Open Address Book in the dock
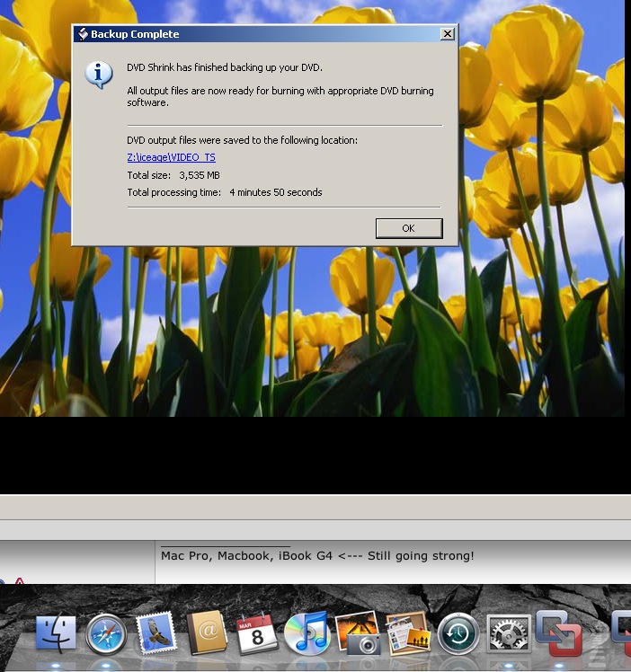 click(207, 632)
